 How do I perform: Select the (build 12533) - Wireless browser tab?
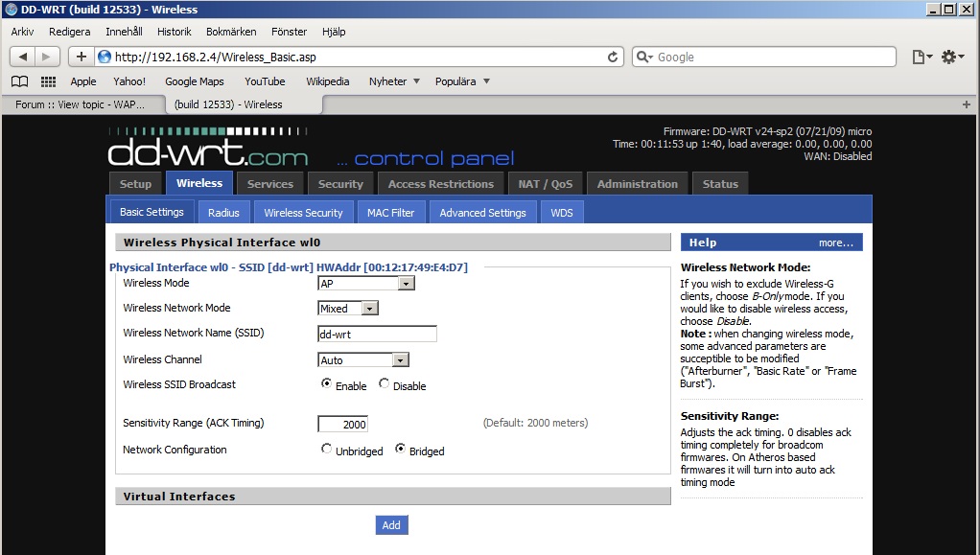[x=244, y=104]
